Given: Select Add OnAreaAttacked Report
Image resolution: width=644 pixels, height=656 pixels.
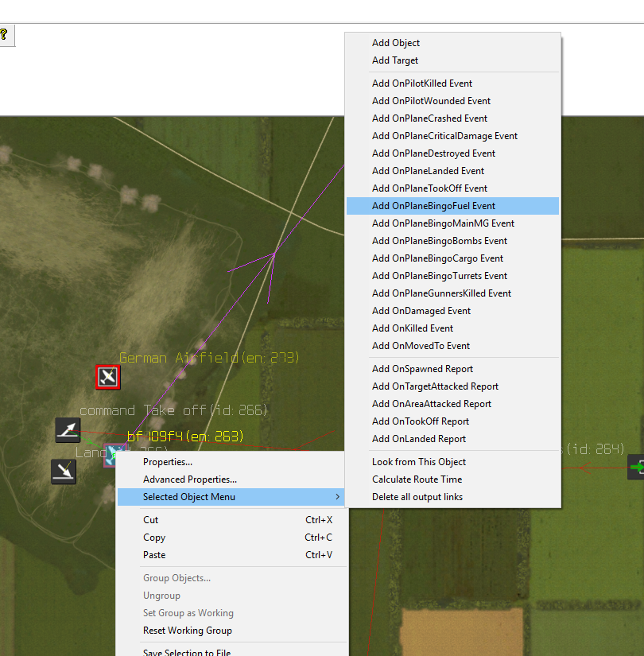Looking at the screenshot, I should tap(452, 404).
